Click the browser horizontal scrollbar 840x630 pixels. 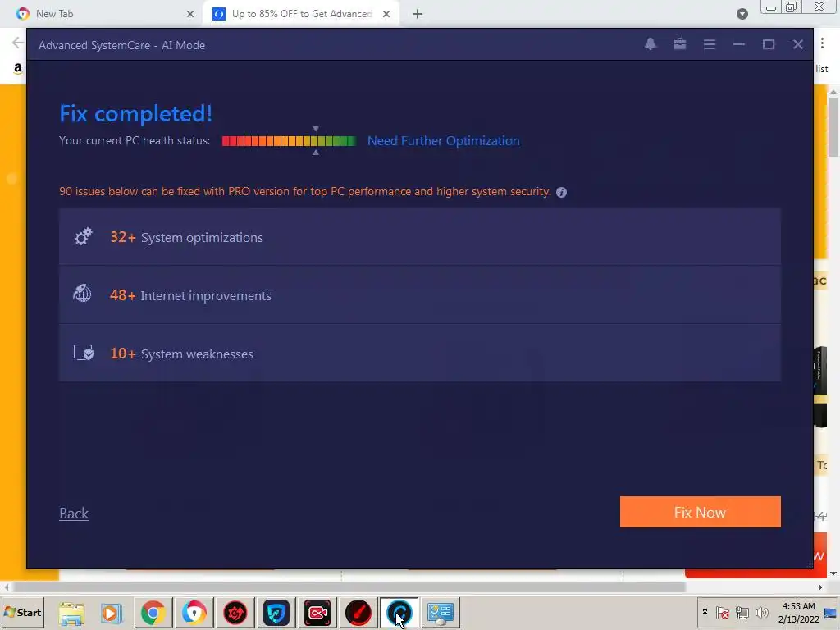coord(349,587)
